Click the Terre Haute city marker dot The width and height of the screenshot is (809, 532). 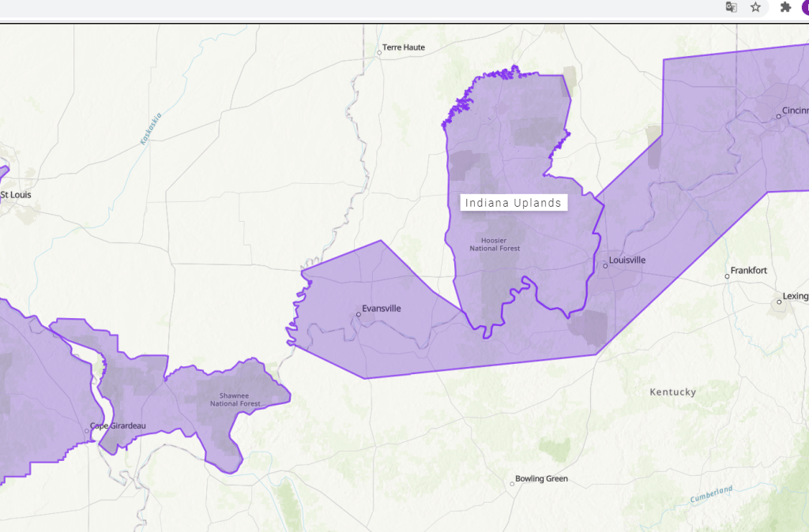pos(379,53)
